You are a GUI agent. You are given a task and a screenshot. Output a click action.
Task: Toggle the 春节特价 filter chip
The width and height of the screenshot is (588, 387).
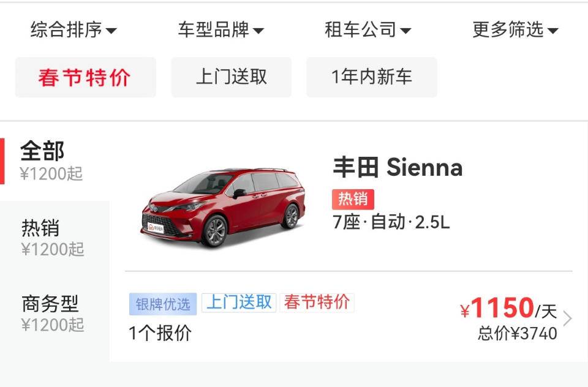pos(85,77)
